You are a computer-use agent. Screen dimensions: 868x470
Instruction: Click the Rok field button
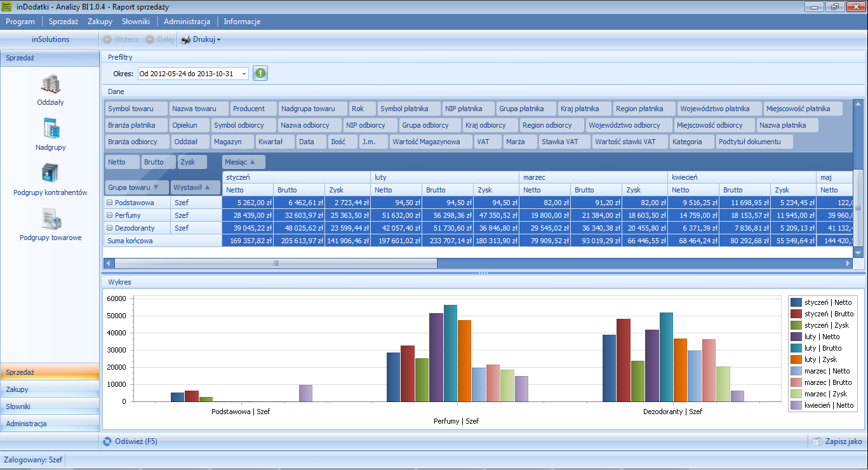point(362,109)
